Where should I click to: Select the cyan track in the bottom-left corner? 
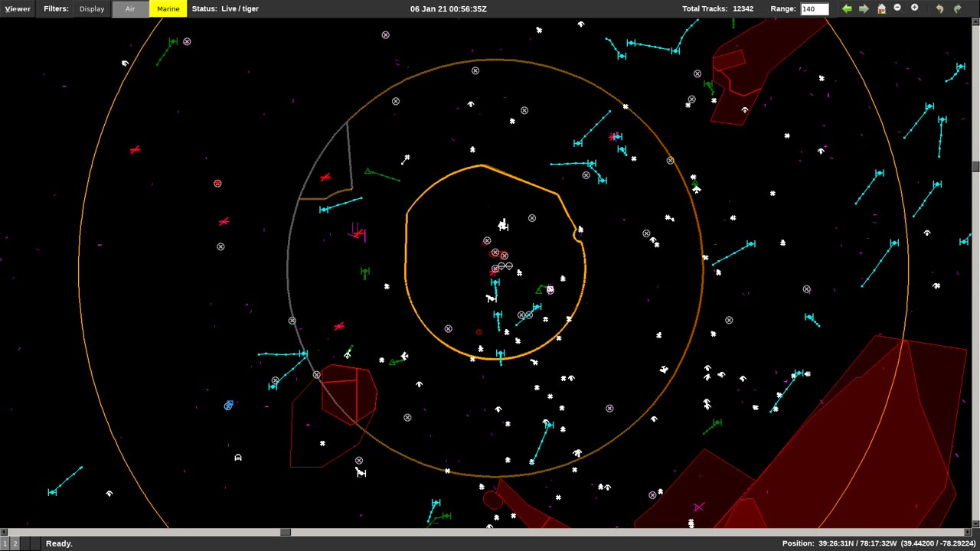52,492
